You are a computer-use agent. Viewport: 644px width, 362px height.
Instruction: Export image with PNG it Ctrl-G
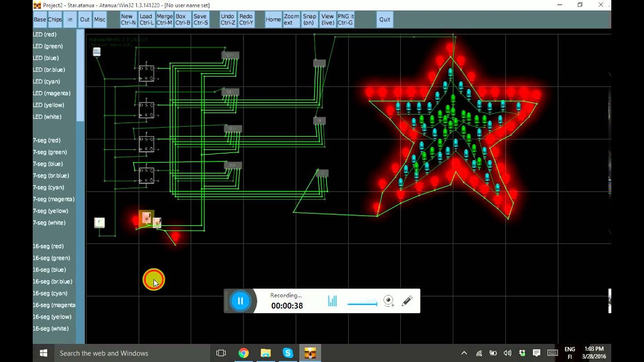click(x=346, y=20)
